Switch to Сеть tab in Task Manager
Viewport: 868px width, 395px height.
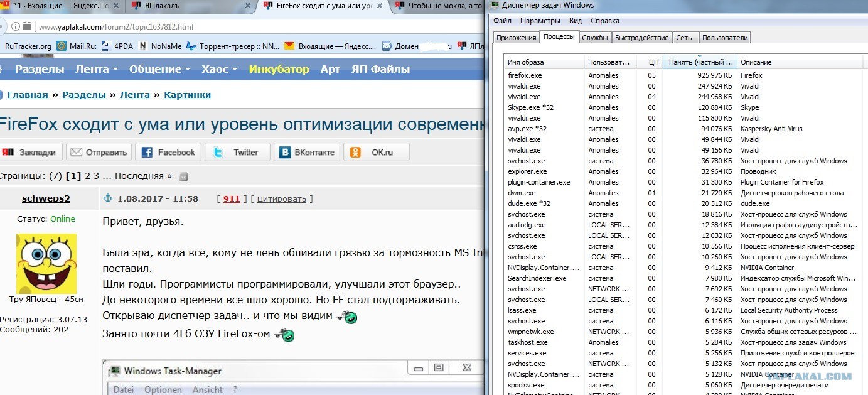(x=684, y=38)
